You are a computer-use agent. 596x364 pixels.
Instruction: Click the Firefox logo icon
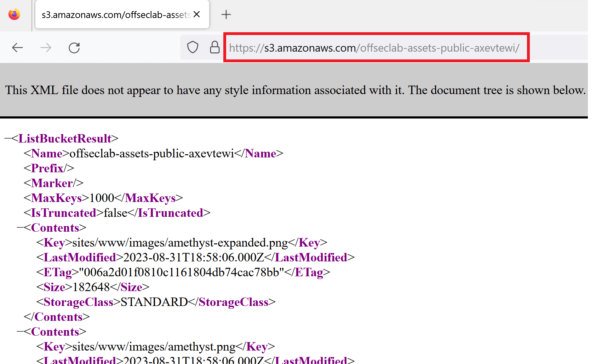(x=14, y=15)
